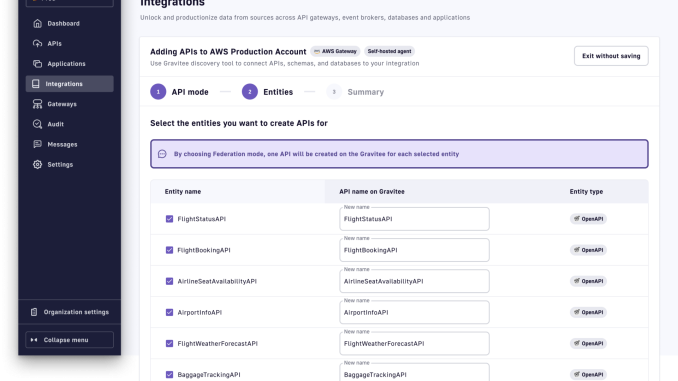The image size is (678, 381).
Task: Click the Entity name column header
Action: 183,192
